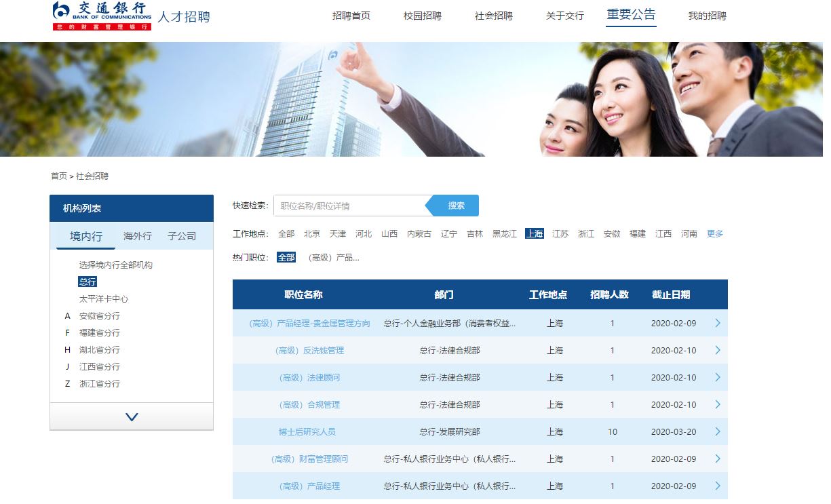The width and height of the screenshot is (831, 504).
Task: Select 浙江 work location filter
Action: coord(586,233)
